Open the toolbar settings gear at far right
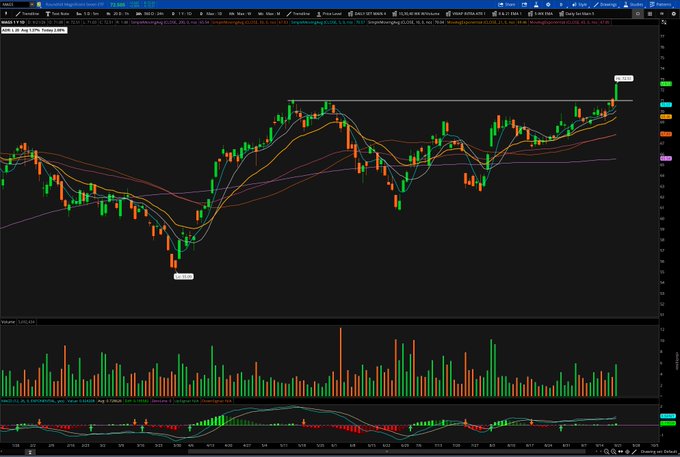 [673, 13]
